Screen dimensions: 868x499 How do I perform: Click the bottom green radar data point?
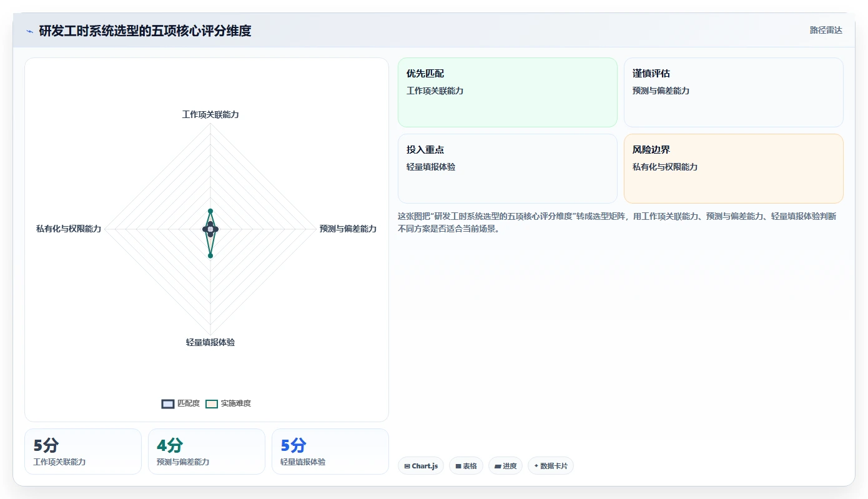click(210, 255)
